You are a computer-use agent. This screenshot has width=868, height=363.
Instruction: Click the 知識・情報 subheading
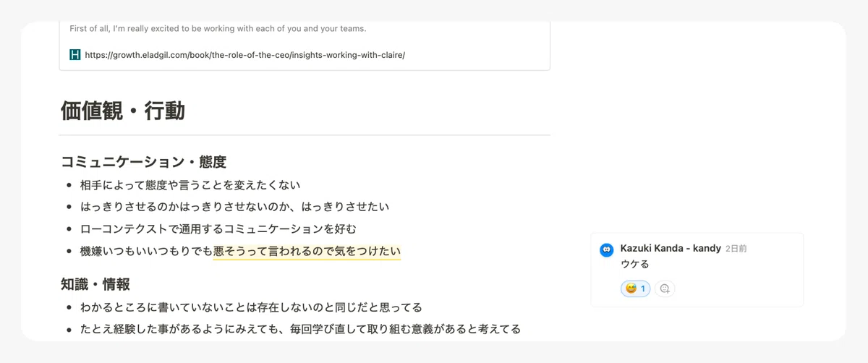[x=95, y=284]
